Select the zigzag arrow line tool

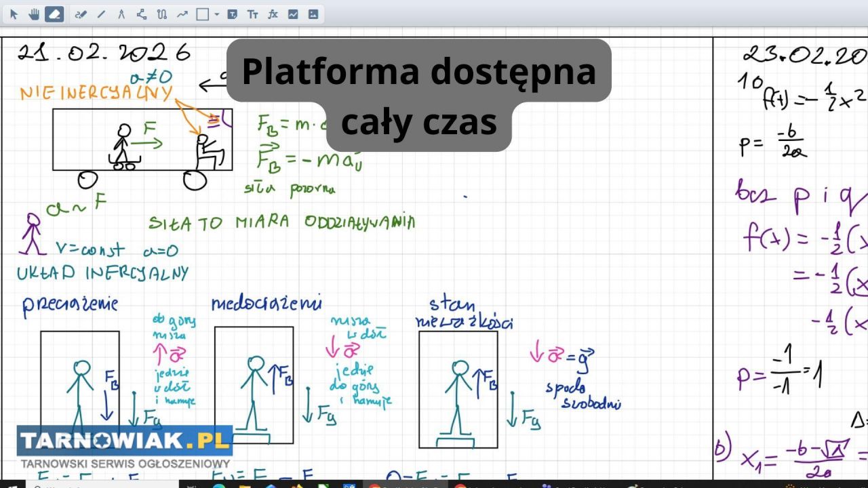182,14
